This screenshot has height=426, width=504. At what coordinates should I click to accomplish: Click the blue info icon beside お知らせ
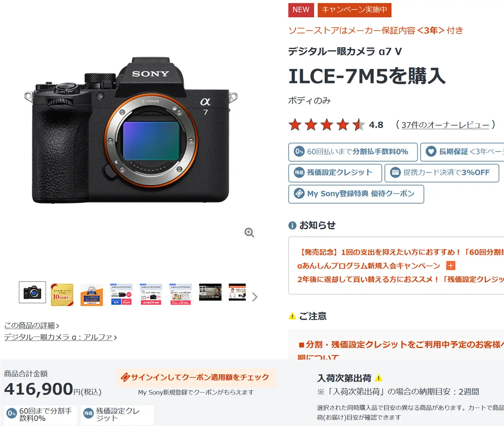tap(292, 225)
